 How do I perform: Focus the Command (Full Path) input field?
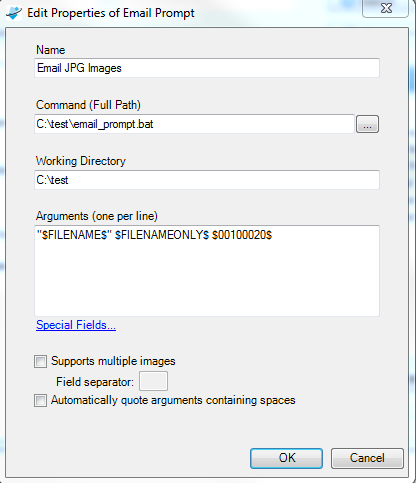coord(194,124)
